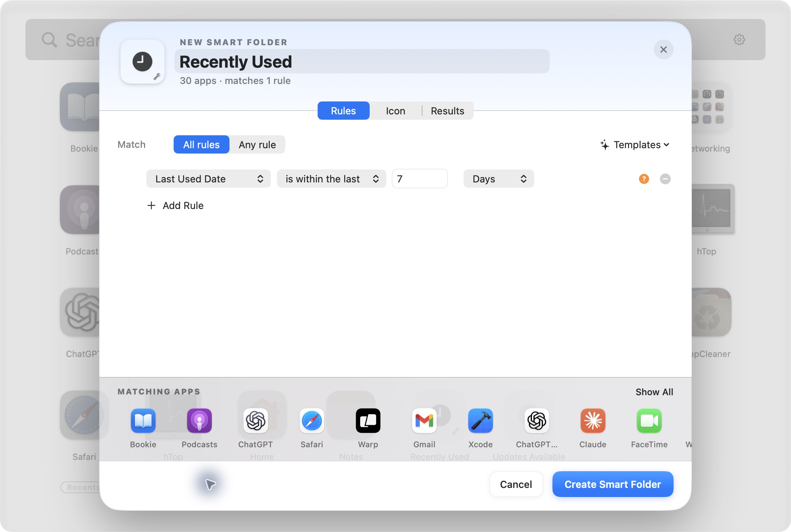The image size is (791, 532).
Task: Open settings gear in the background window
Action: 739,40
